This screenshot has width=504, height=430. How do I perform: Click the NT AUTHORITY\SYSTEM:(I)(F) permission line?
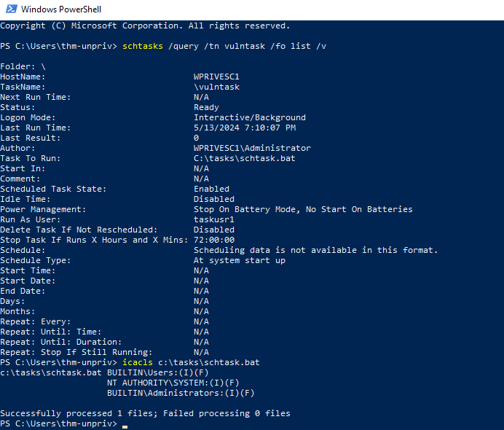pyautogui.click(x=173, y=383)
